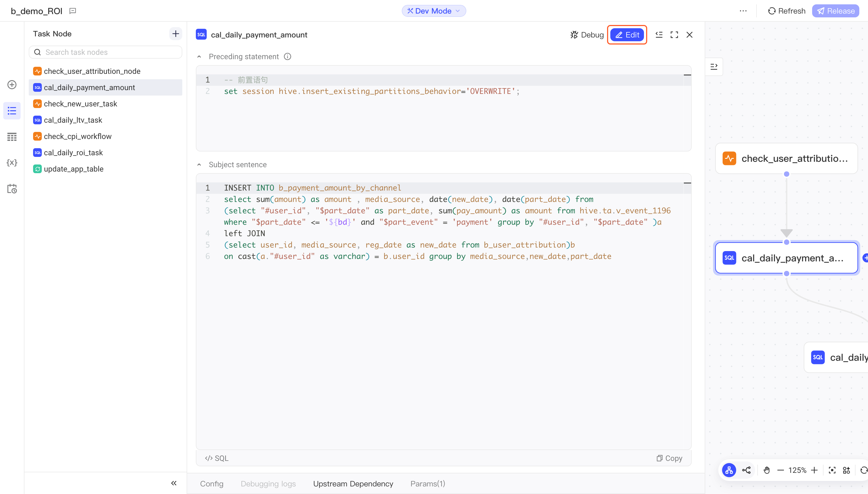The image size is (868, 494).
Task: Close the cal_daily_payment_amount panel
Action: (x=689, y=35)
